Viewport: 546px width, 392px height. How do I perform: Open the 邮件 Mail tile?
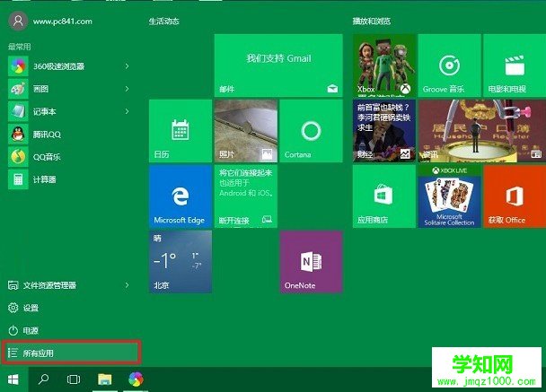tap(278, 65)
